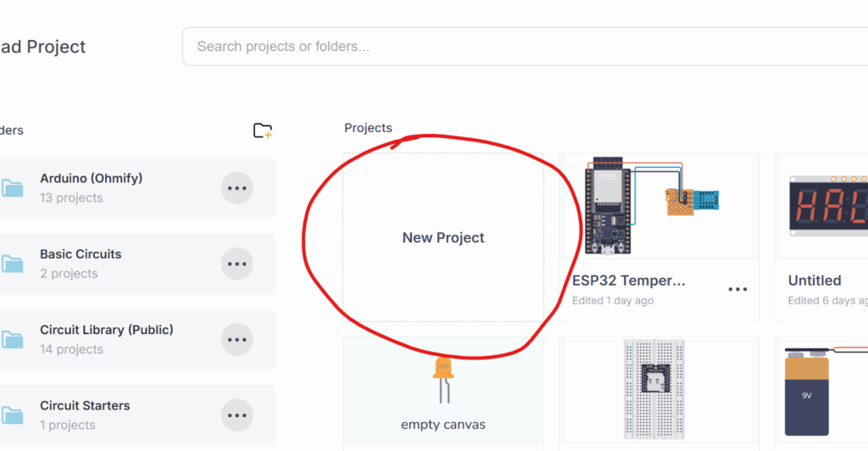Image resolution: width=868 pixels, height=451 pixels.
Task: Click the new folder icon
Action: click(x=263, y=131)
